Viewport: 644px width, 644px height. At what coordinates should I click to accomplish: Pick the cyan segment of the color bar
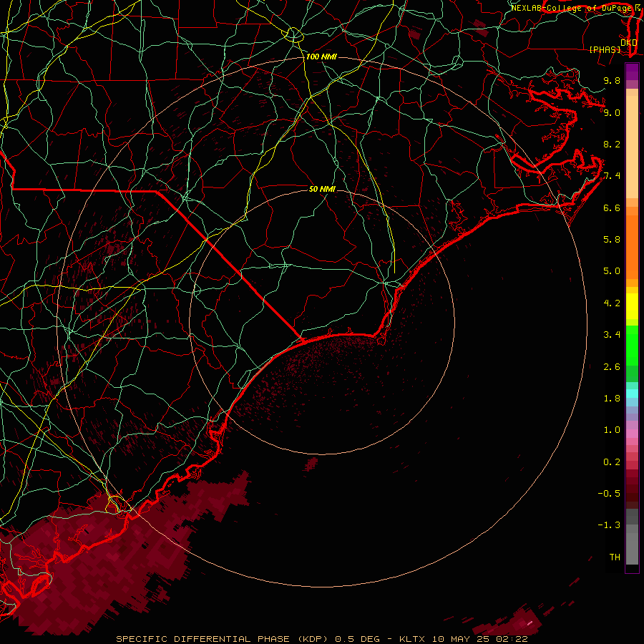pyautogui.click(x=632, y=394)
